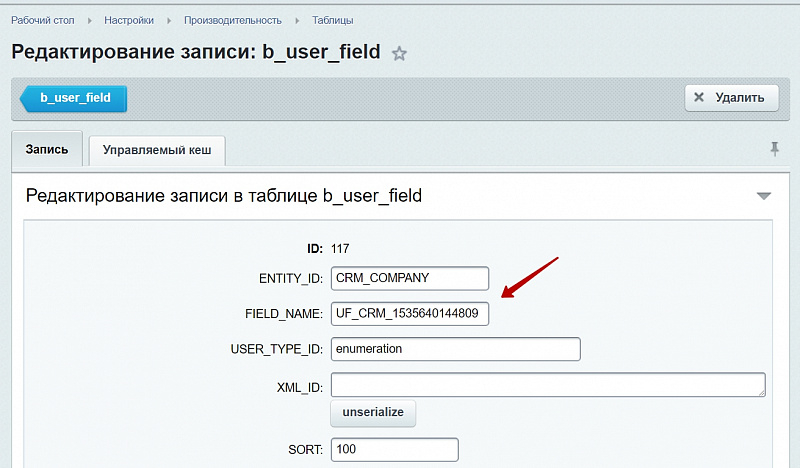Go to Рабочий стол breadcrumb
The height and width of the screenshot is (468, 800).
[44, 20]
